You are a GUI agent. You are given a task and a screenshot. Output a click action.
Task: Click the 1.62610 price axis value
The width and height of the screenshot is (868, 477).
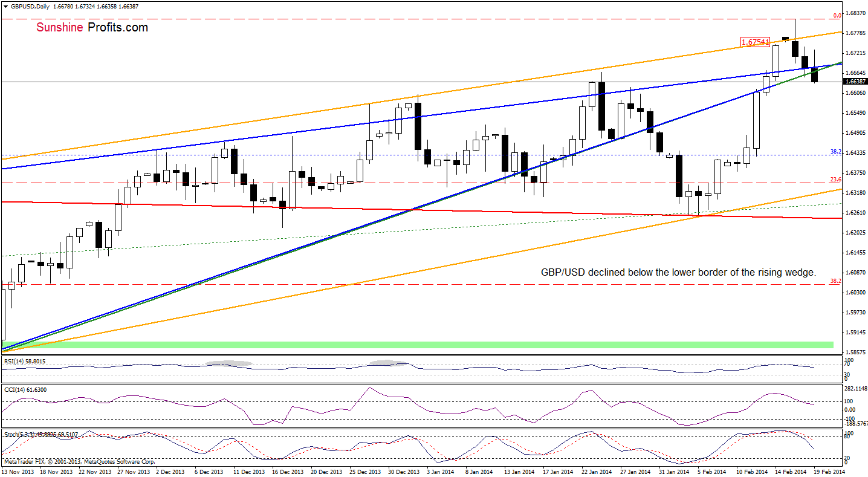pyautogui.click(x=856, y=213)
